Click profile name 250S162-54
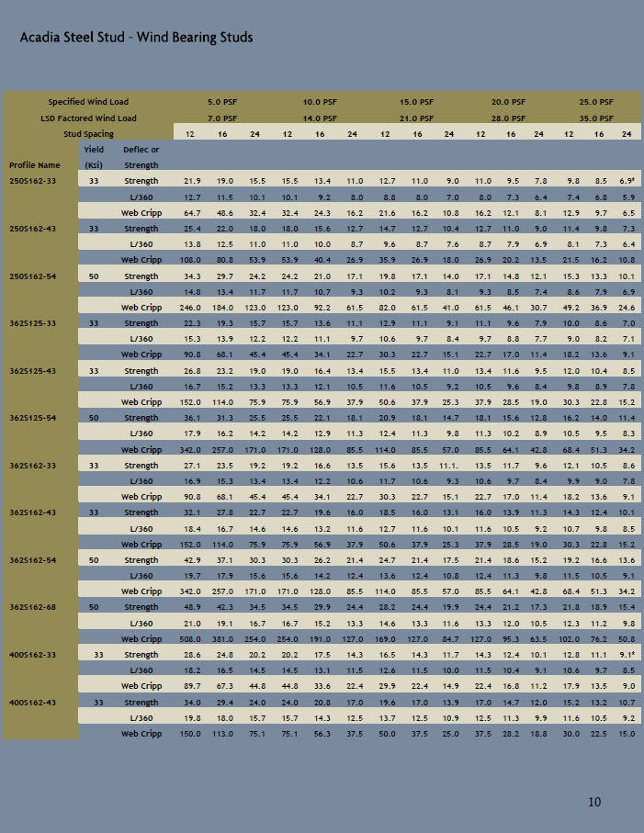Screen dimensions: 644x833 click(x=32, y=276)
